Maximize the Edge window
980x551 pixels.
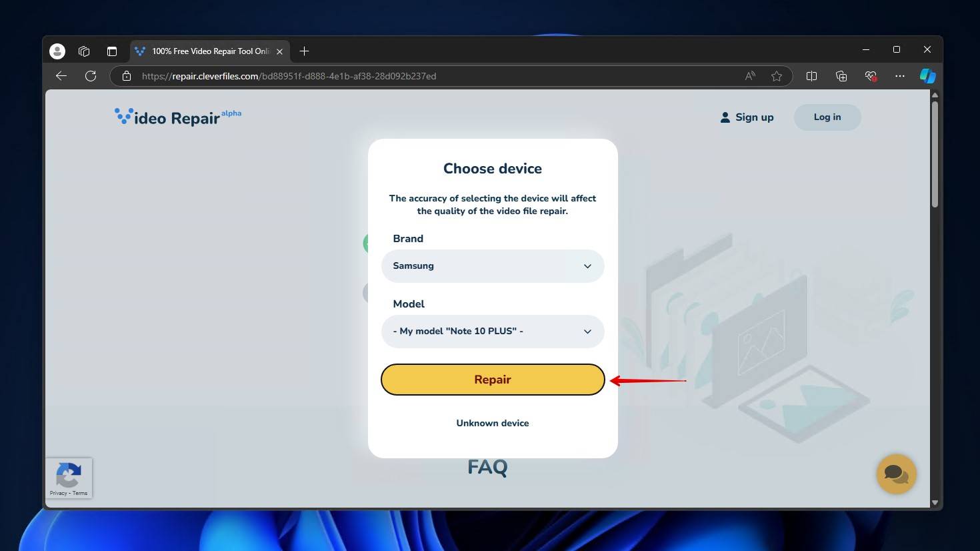pyautogui.click(x=897, y=50)
